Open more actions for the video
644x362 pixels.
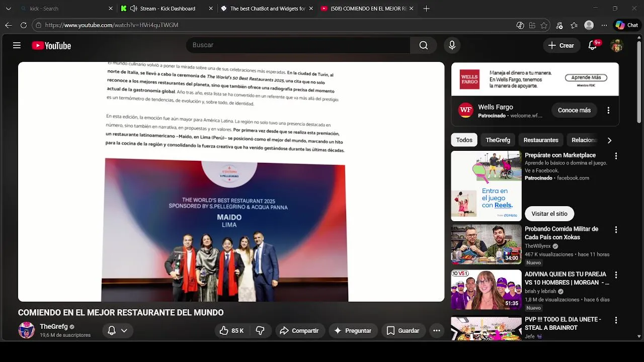coord(437,330)
